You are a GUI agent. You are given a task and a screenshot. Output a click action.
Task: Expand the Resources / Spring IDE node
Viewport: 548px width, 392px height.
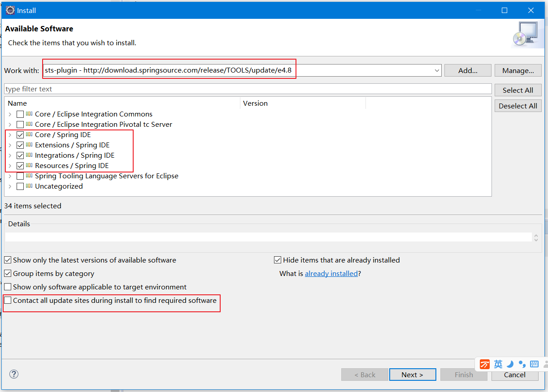10,166
